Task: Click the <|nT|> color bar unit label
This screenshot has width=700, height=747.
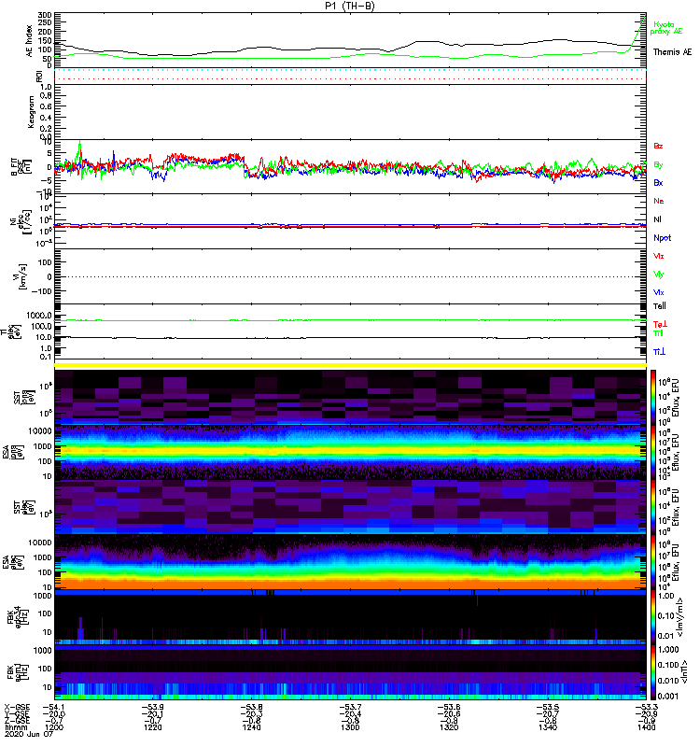Action: coord(682,671)
